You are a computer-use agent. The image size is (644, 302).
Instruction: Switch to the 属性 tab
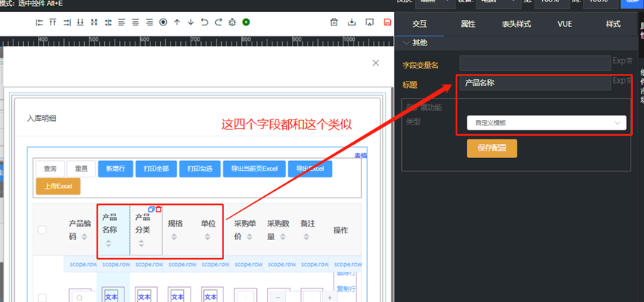tap(468, 25)
